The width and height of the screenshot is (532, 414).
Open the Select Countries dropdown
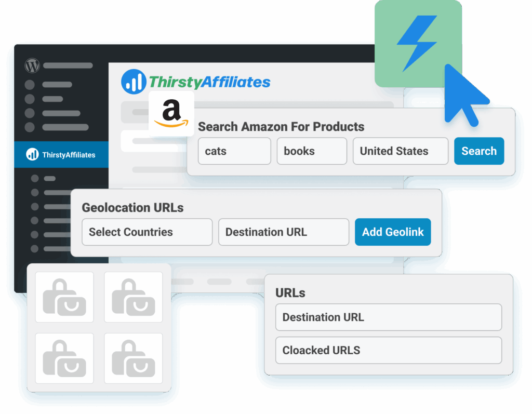tap(147, 232)
